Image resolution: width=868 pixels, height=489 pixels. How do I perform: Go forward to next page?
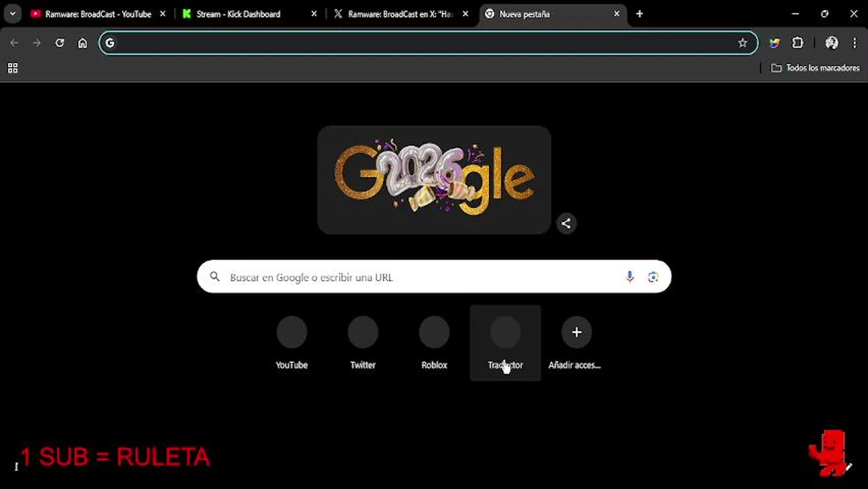pos(37,43)
